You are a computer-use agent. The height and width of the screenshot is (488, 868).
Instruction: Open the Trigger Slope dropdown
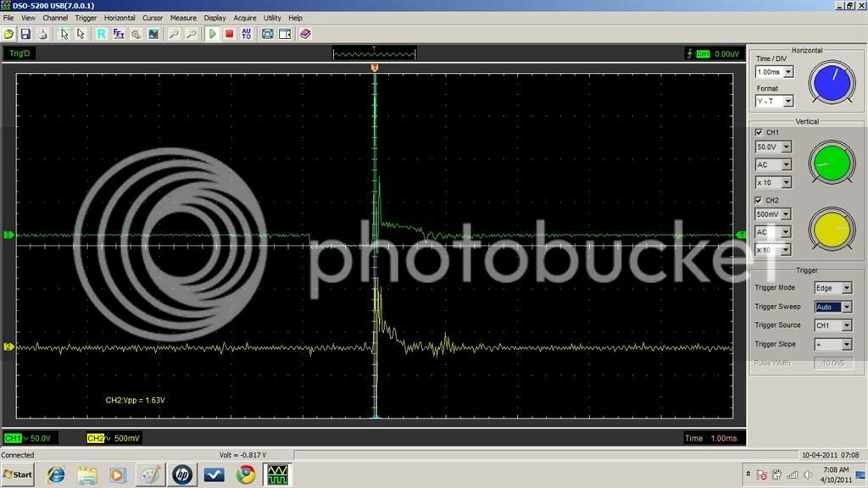pyautogui.click(x=847, y=345)
